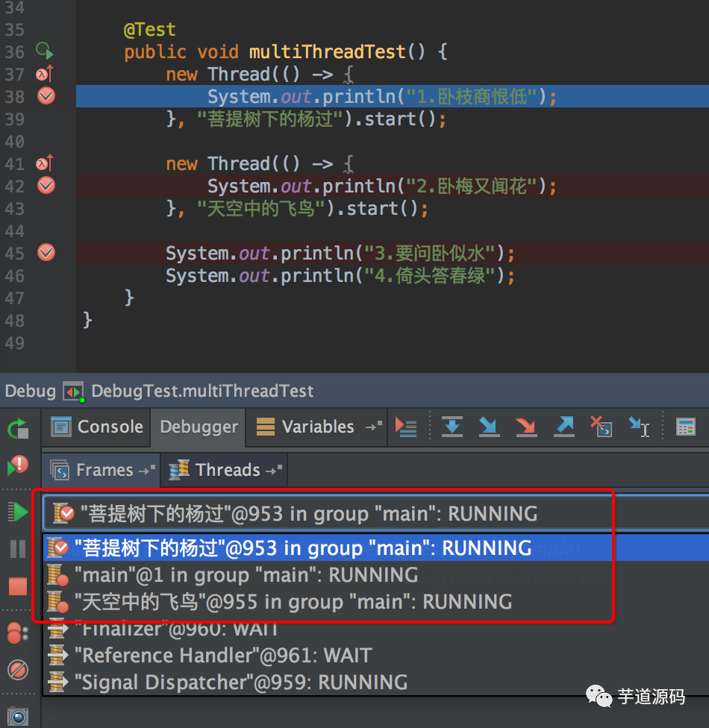Click the Debug panel title

(x=30, y=391)
